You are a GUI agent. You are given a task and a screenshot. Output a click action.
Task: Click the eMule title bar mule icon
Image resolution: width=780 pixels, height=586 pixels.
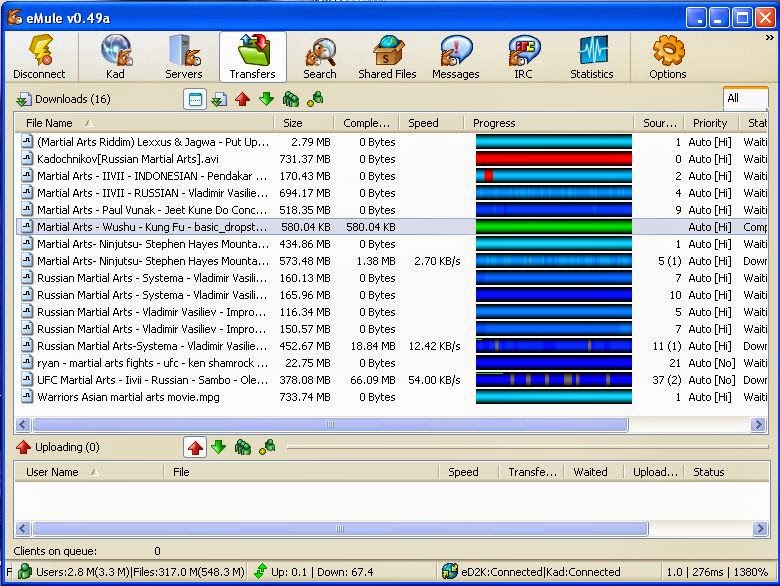pos(15,18)
